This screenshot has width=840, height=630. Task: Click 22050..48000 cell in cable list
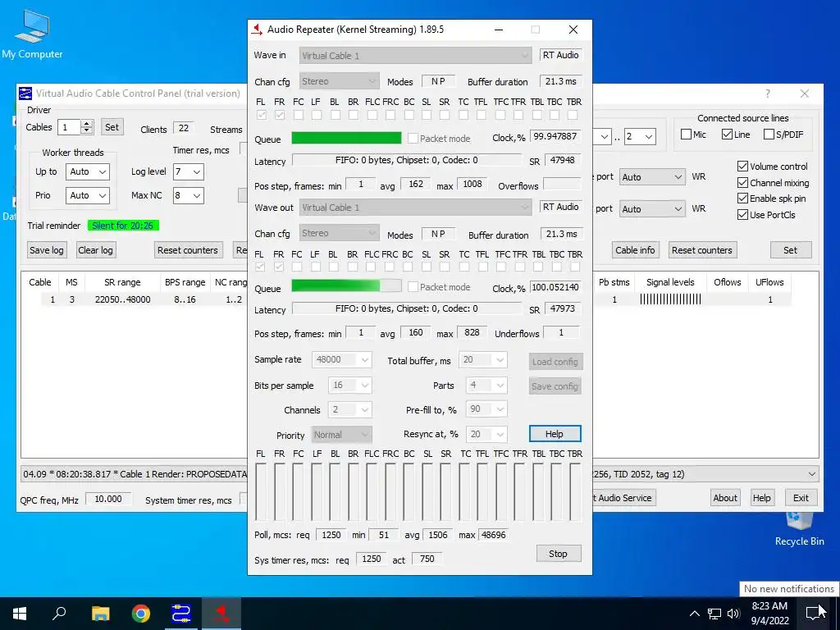click(123, 299)
